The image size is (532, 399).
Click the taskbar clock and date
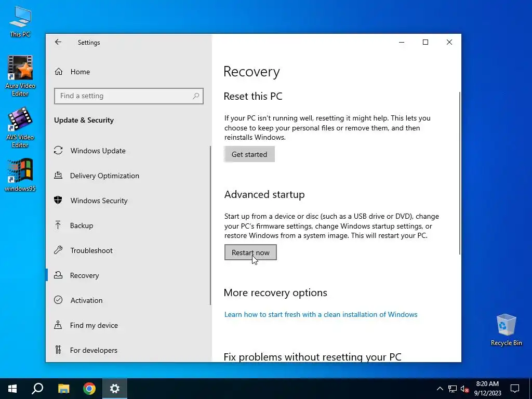(487, 389)
